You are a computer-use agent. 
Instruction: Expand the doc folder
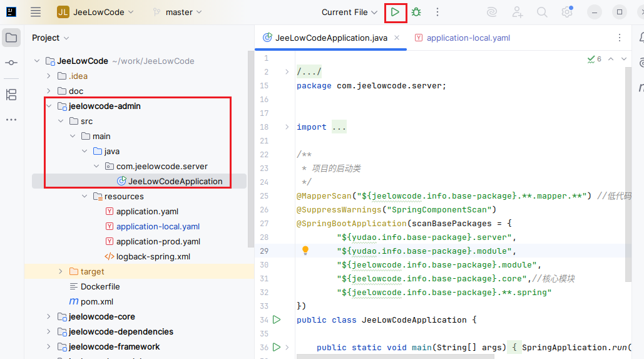[x=49, y=91]
